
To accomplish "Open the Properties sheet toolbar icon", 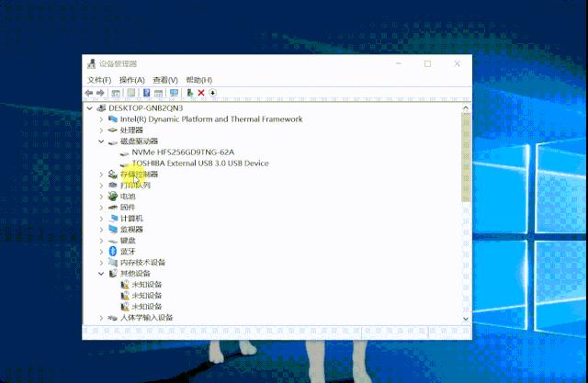I will [x=130, y=93].
